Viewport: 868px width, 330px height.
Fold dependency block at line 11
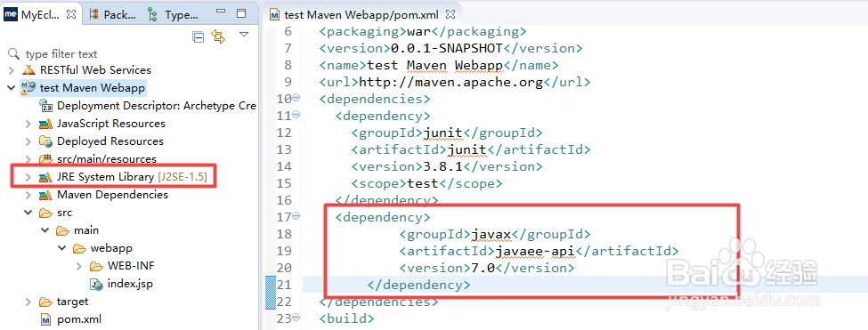296,115
